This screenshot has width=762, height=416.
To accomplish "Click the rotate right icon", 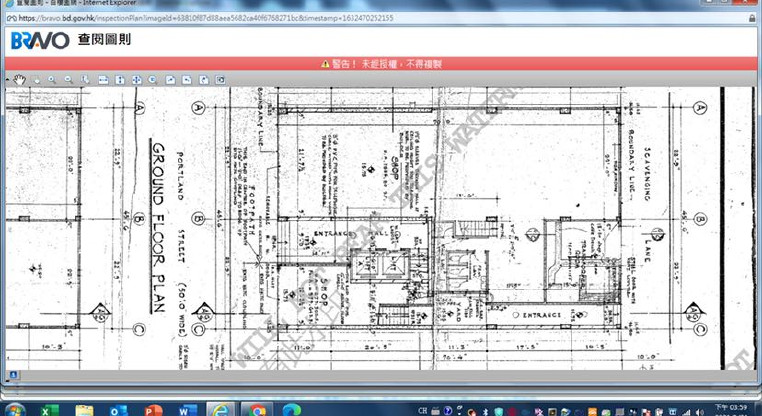I will pyautogui.click(x=170, y=80).
